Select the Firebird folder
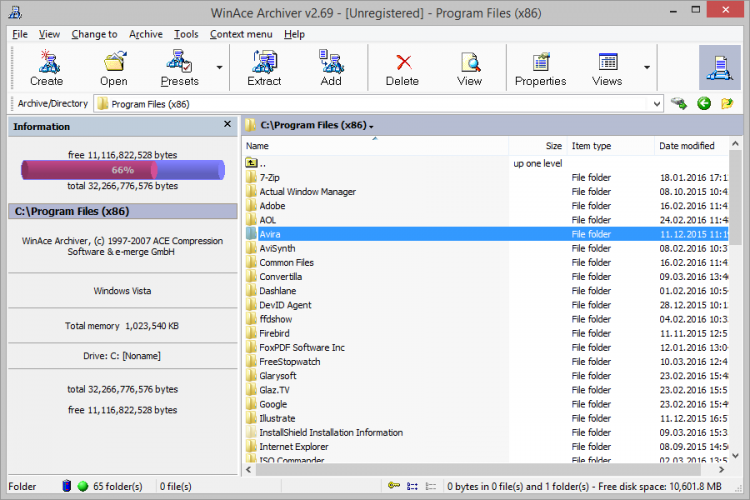 click(274, 333)
